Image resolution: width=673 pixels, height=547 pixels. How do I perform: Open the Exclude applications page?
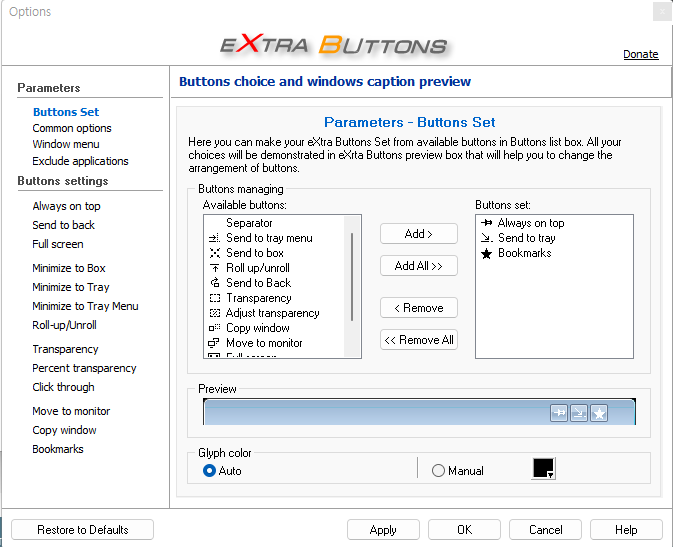click(80, 161)
